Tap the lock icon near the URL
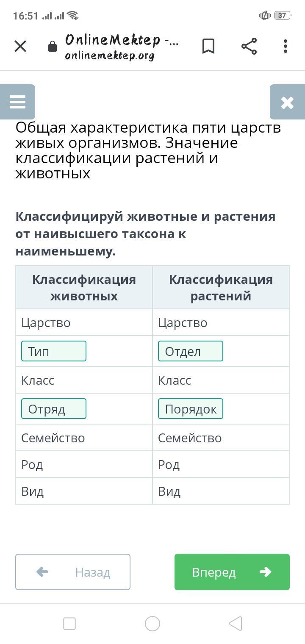This screenshot has width=305, height=644. (53, 46)
